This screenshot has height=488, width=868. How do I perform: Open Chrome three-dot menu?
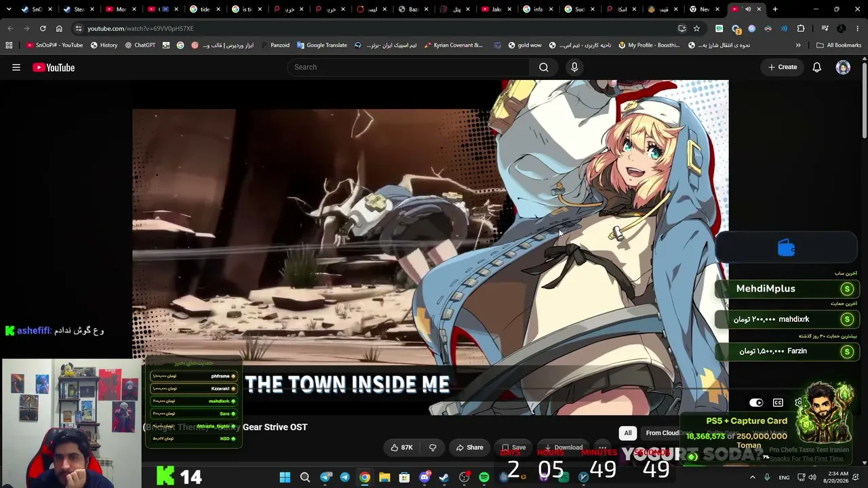(858, 28)
